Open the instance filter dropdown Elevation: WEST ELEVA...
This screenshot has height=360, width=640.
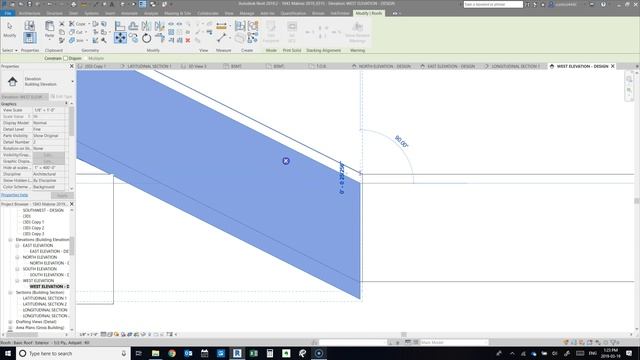tap(24, 97)
